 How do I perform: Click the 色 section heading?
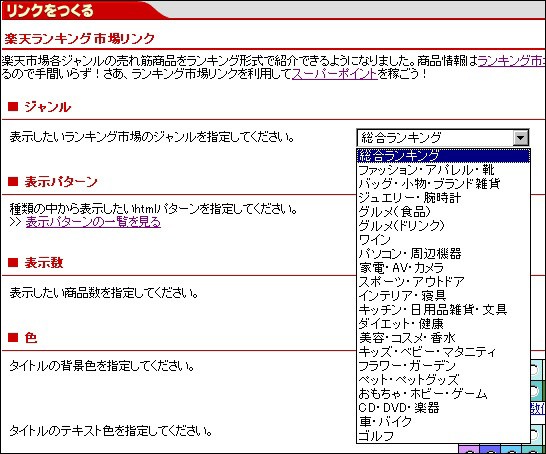point(31,337)
